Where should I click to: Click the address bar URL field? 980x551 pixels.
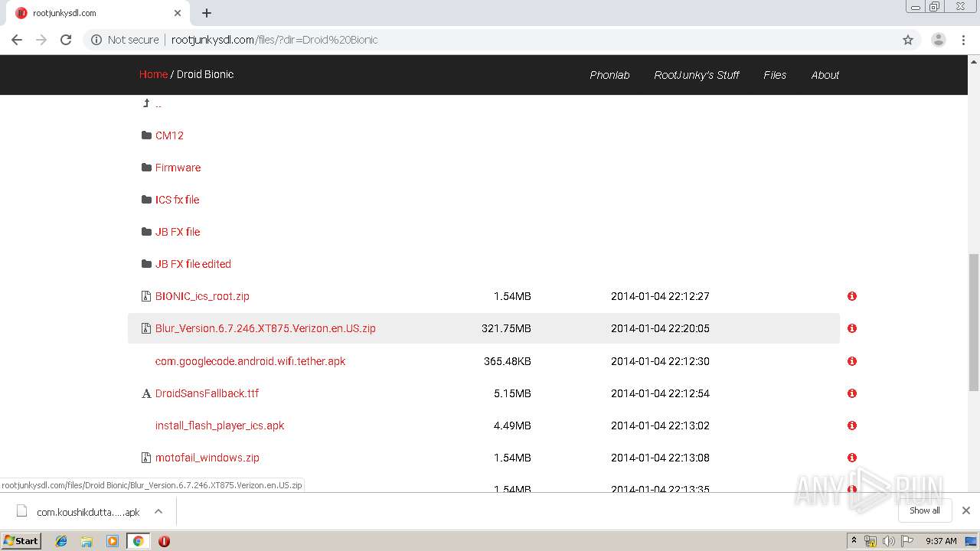490,40
